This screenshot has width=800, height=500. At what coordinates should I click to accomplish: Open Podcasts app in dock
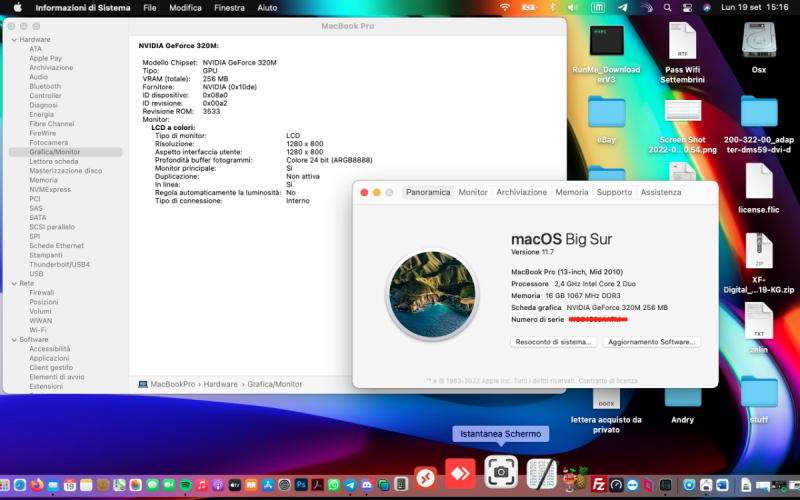pyautogui.click(x=218, y=485)
